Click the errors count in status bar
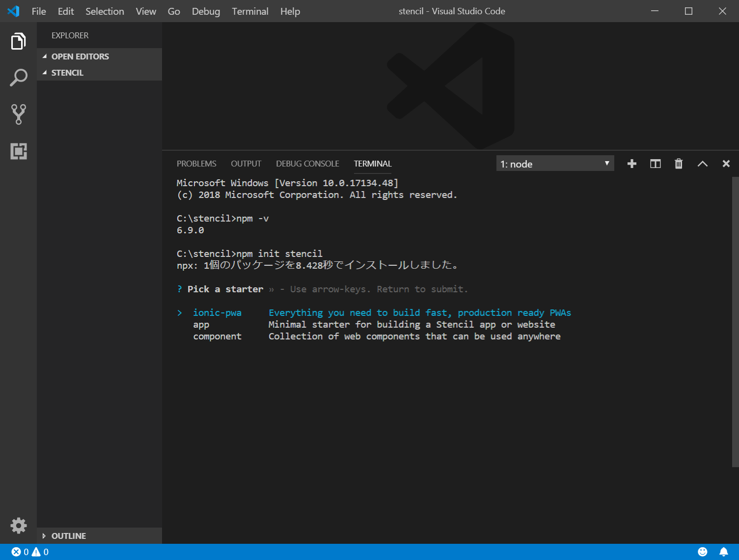Image resolution: width=739 pixels, height=560 pixels. (x=20, y=552)
